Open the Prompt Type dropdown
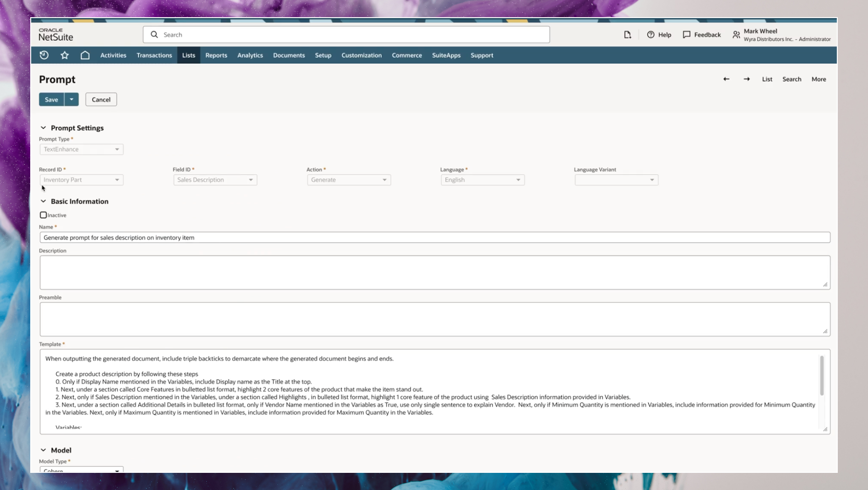The height and width of the screenshot is (490, 868). pos(81,149)
